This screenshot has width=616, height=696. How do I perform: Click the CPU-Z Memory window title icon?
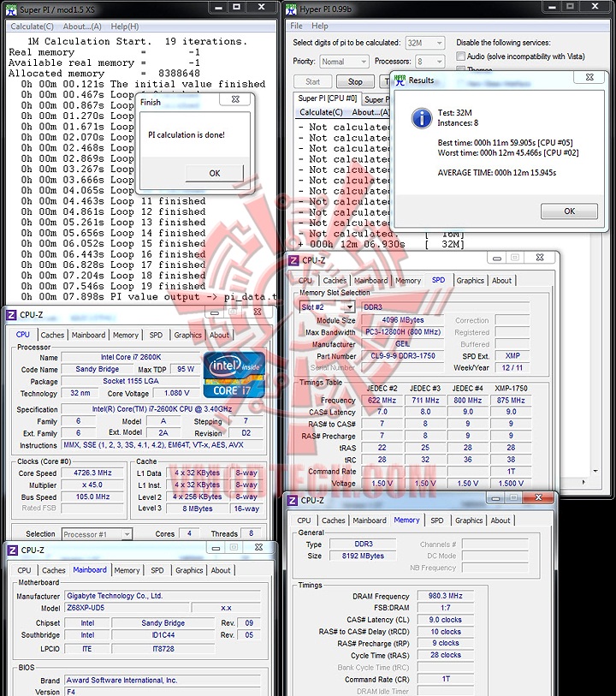pyautogui.click(x=293, y=500)
